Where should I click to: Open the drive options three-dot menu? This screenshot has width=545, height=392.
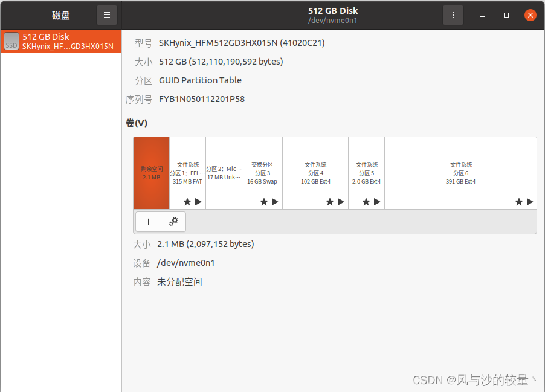pyautogui.click(x=453, y=15)
